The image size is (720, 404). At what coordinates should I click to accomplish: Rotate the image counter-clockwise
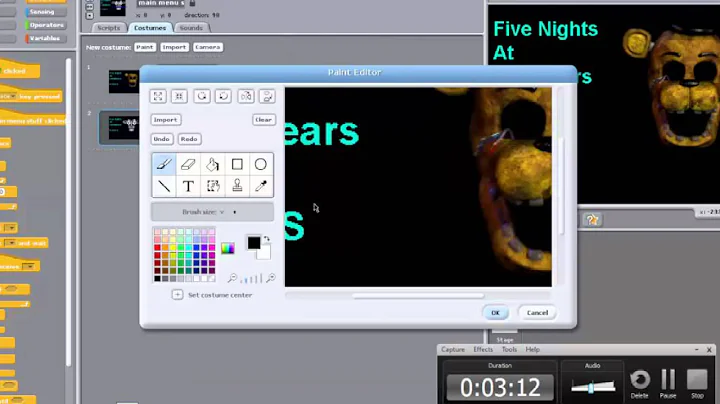[x=202, y=96]
